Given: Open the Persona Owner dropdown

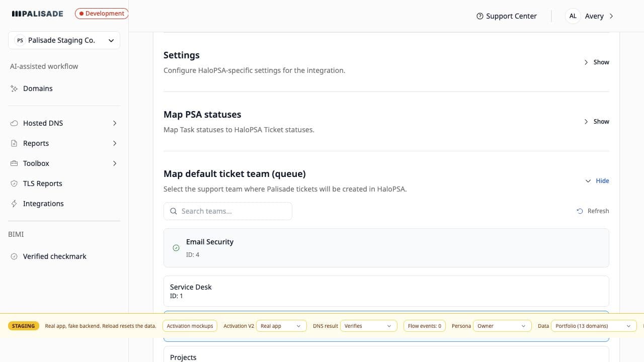Looking at the screenshot, I should pyautogui.click(x=502, y=326).
